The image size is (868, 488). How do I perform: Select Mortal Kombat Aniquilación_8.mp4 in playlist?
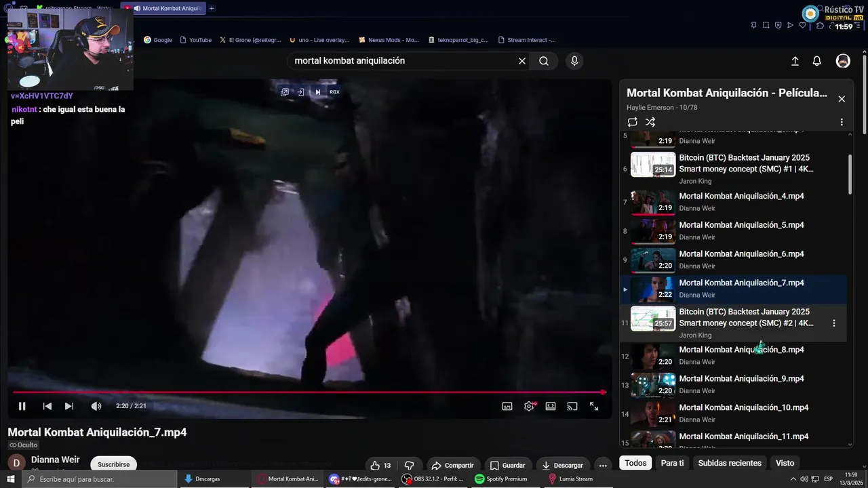(741, 350)
